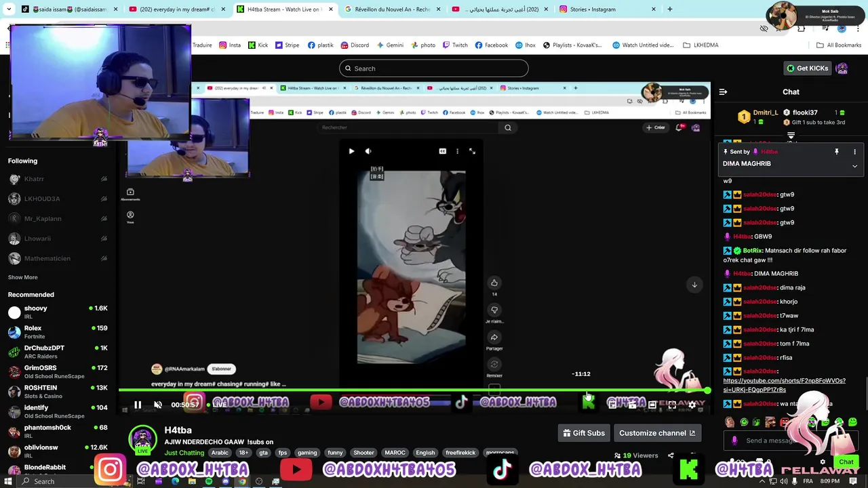Switch to saida issam browser tab
The height and width of the screenshot is (488, 868).
coord(70,9)
